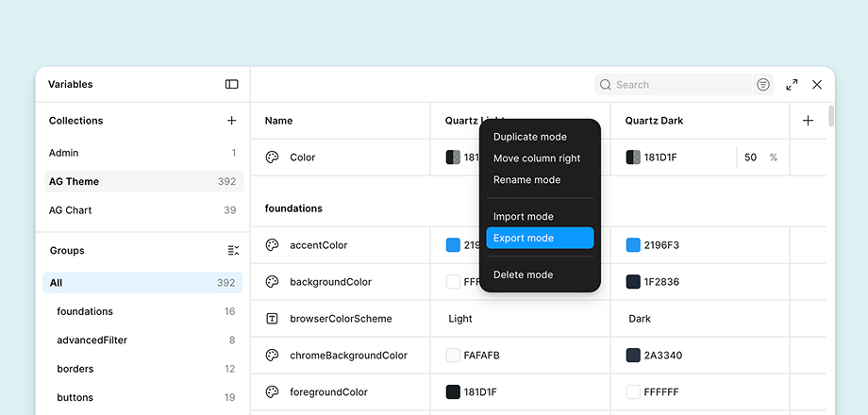The height and width of the screenshot is (415, 868).
Task: Click the accentColor variable name
Action: coord(318,245)
